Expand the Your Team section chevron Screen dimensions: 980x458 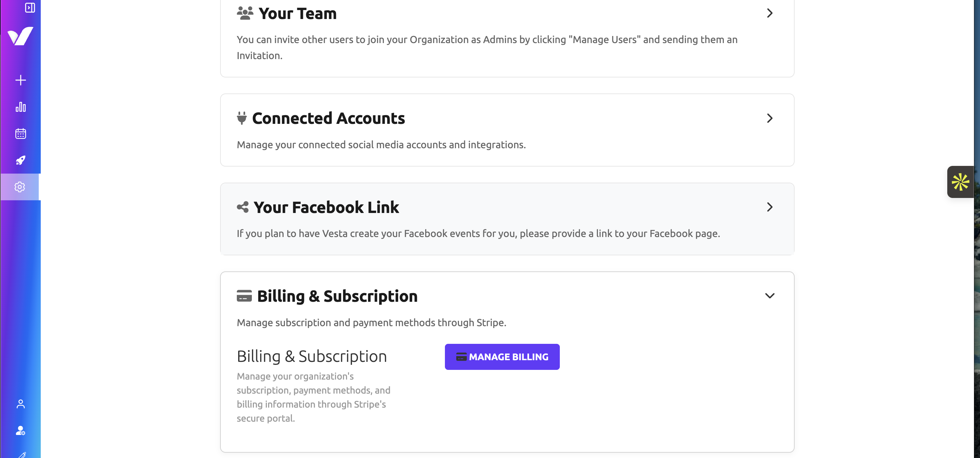[x=770, y=13]
